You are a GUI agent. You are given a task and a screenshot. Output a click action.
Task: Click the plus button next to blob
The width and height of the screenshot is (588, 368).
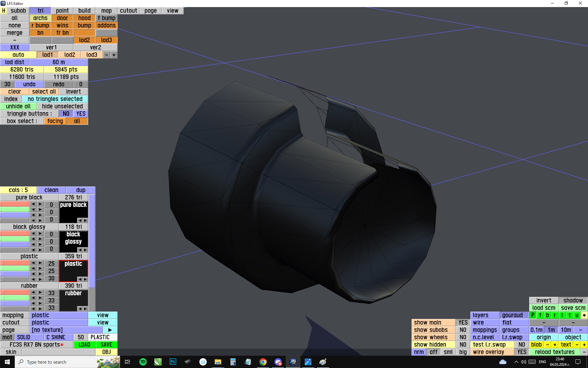click(x=555, y=344)
